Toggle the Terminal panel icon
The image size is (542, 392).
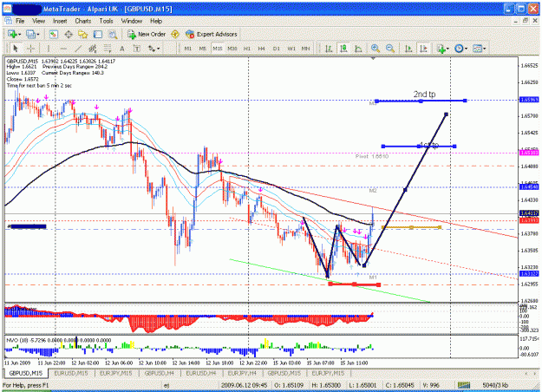(x=98, y=34)
